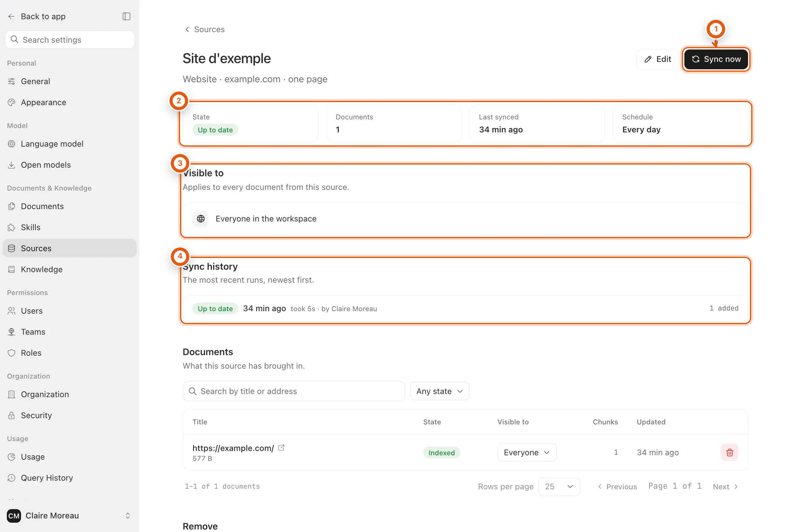The image size is (792, 532).
Task: Click the Every day schedule value
Action: point(641,130)
